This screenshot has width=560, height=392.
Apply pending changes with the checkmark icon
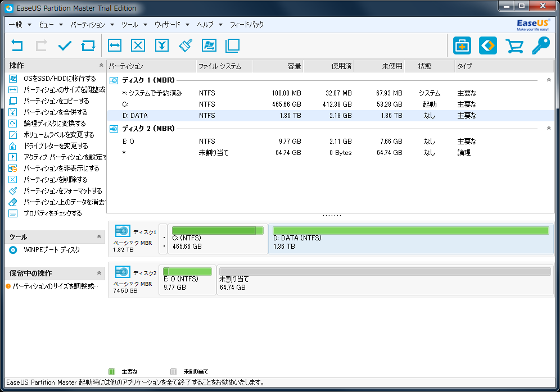click(x=65, y=45)
